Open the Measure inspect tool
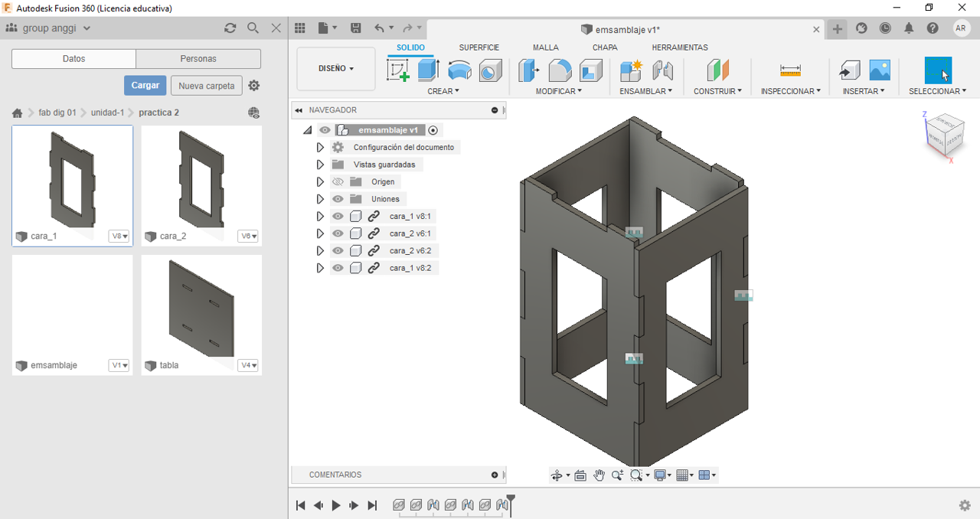The height and width of the screenshot is (519, 980). (790, 70)
